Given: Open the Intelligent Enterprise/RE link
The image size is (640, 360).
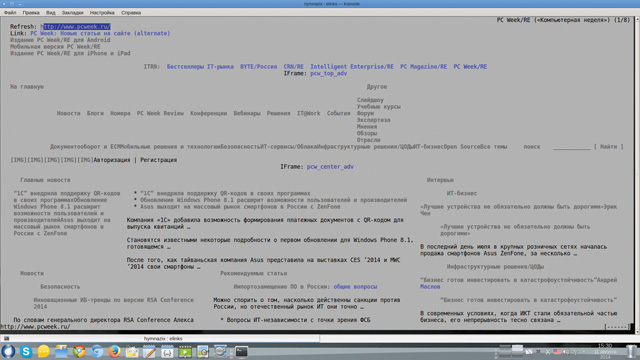Looking at the screenshot, I should point(352,67).
